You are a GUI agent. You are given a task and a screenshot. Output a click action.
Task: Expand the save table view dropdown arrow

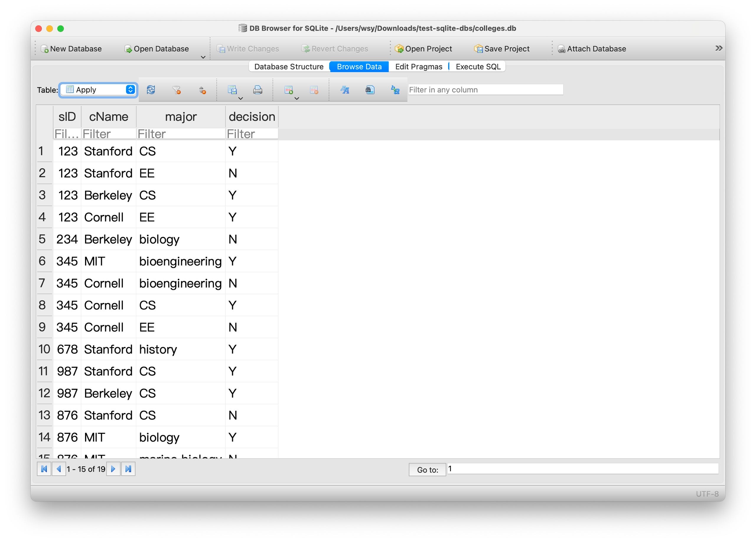coord(240,98)
